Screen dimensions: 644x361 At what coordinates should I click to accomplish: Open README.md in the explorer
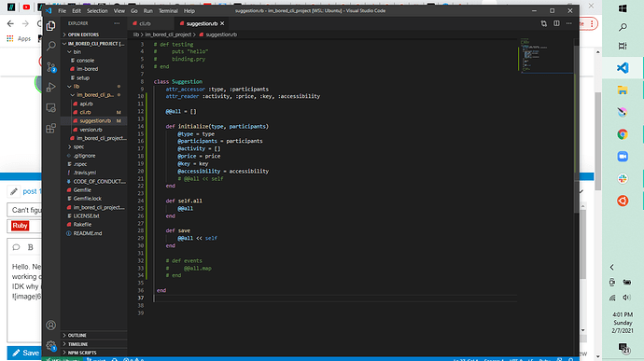click(93, 233)
